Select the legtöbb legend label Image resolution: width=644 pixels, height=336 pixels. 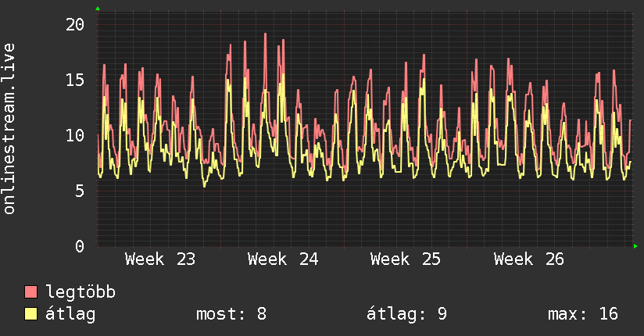click(80, 292)
